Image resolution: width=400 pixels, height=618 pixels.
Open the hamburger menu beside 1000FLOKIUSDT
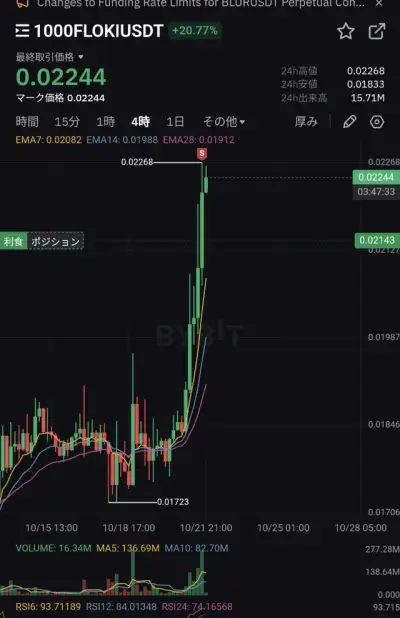(22, 31)
